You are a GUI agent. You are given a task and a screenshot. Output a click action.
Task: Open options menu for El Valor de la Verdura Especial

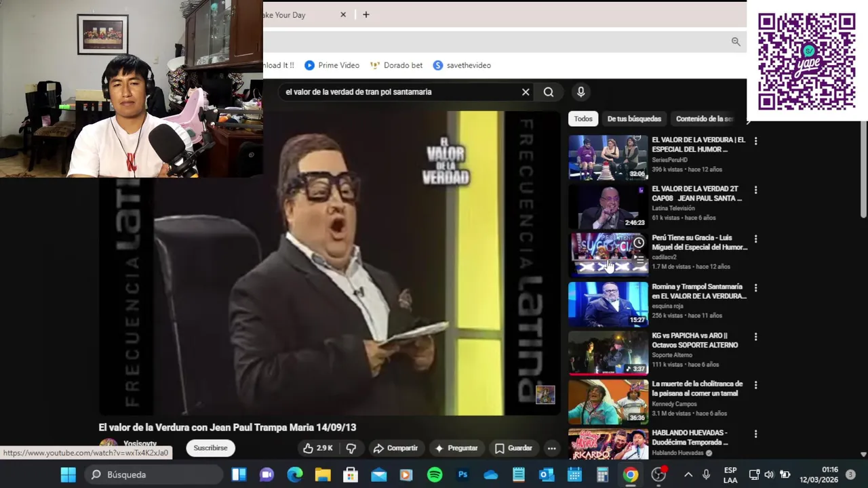755,141
